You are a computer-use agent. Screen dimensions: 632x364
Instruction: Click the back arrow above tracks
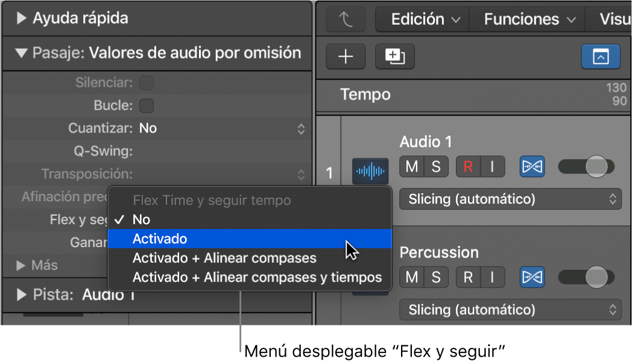[346, 19]
